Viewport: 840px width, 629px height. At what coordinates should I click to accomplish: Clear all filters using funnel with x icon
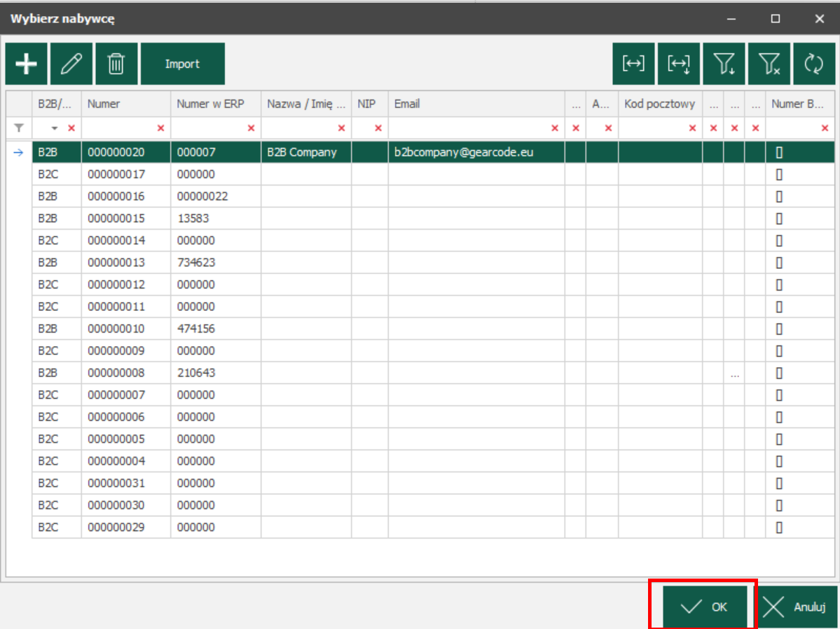769,64
